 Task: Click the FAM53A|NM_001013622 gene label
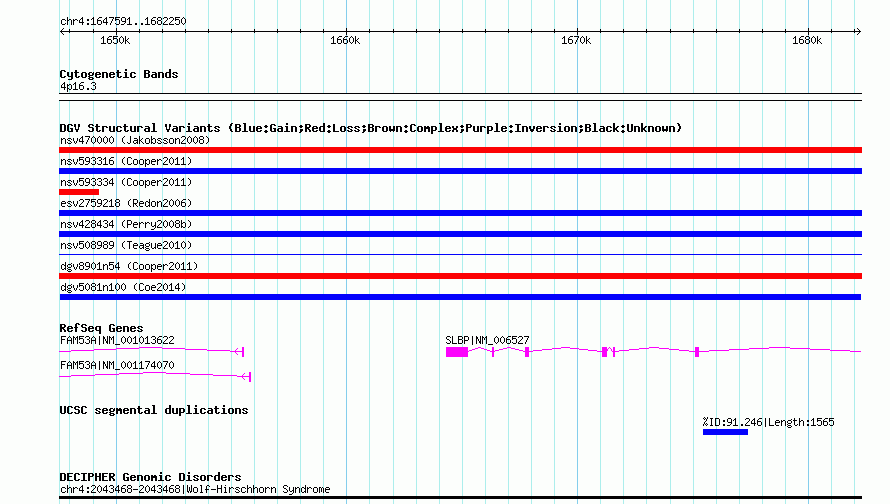point(117,341)
